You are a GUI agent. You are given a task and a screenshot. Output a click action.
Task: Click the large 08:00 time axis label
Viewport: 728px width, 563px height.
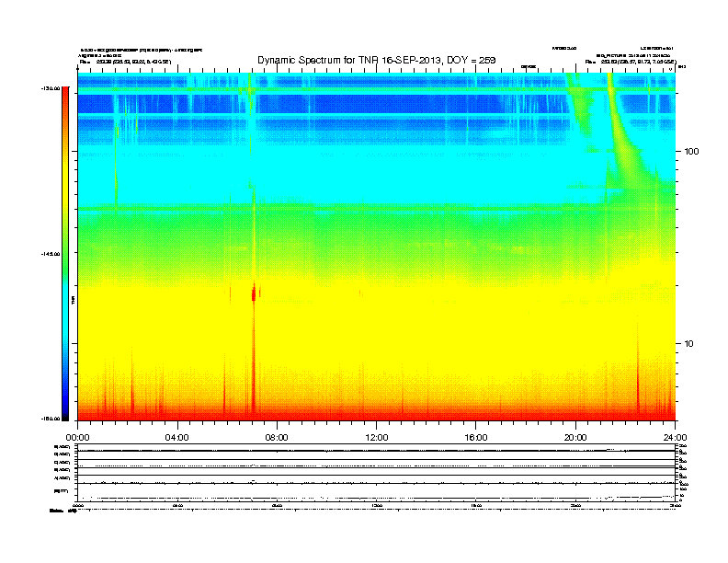click(277, 438)
